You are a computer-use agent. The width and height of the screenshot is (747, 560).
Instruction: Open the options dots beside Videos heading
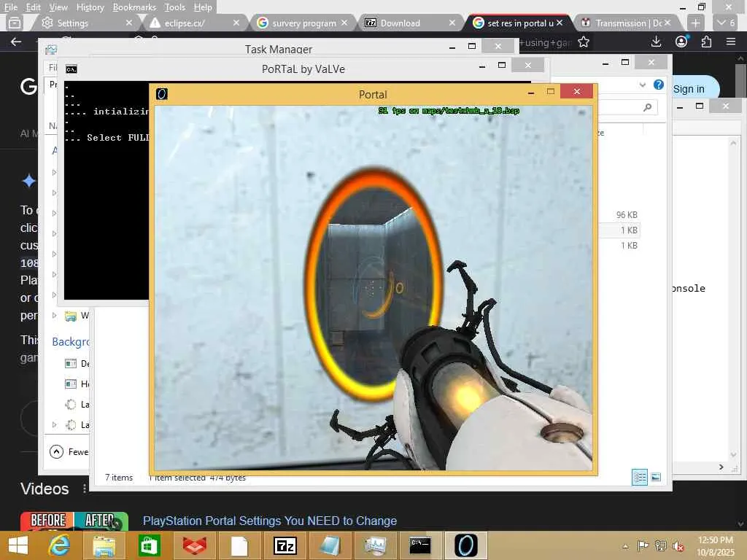coord(85,489)
